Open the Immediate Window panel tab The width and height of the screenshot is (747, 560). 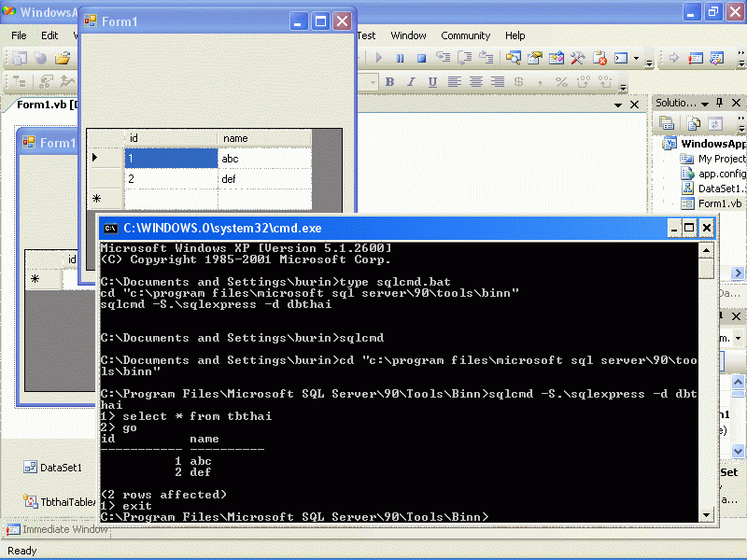[58, 529]
